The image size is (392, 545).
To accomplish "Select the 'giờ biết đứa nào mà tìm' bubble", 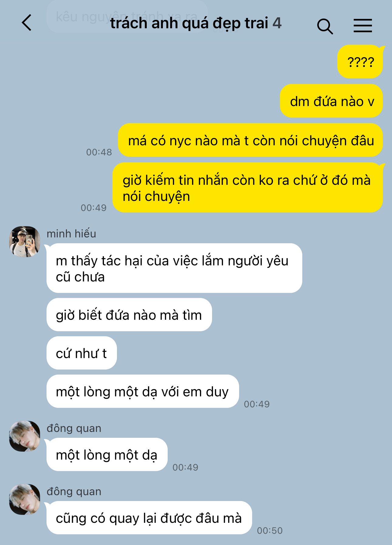I will coord(129,315).
